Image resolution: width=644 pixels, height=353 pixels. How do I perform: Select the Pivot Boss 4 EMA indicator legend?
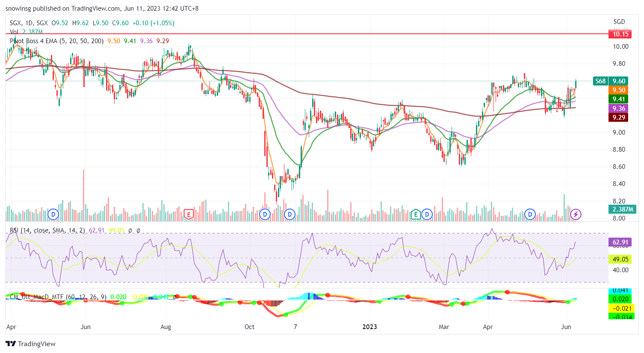coord(57,41)
